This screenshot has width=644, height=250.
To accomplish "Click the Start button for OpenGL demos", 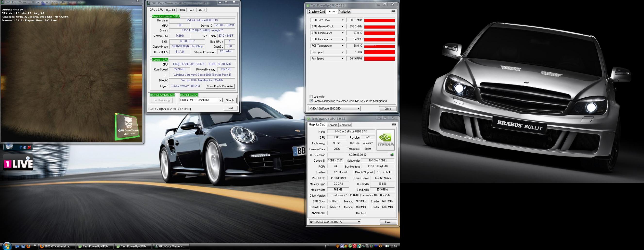I will tap(230, 100).
